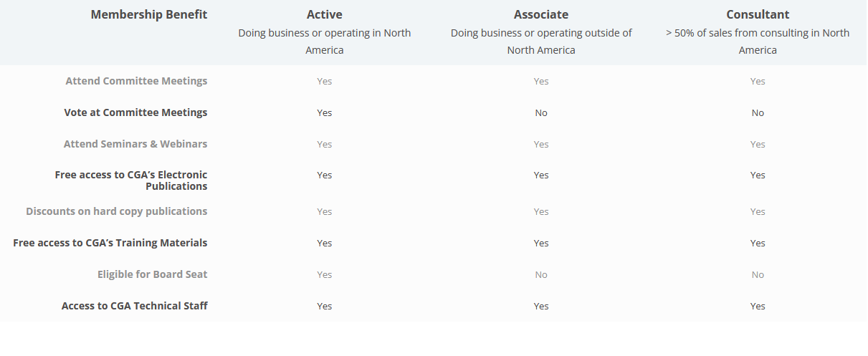This screenshot has height=356, width=868.
Task: Select the Active membership column header
Action: 325,14
